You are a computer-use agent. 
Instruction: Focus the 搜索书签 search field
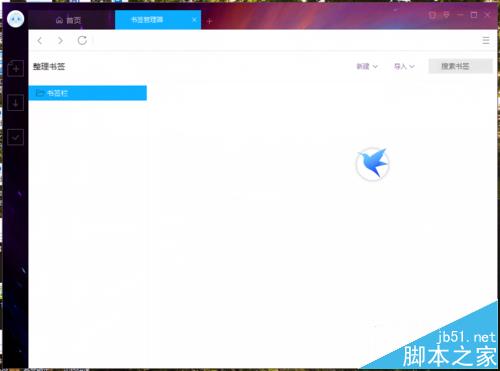pyautogui.click(x=460, y=66)
